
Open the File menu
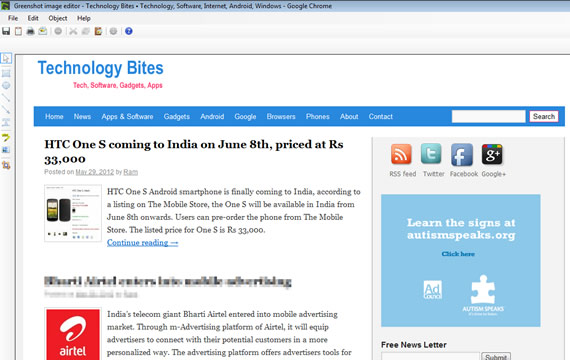tap(13, 18)
